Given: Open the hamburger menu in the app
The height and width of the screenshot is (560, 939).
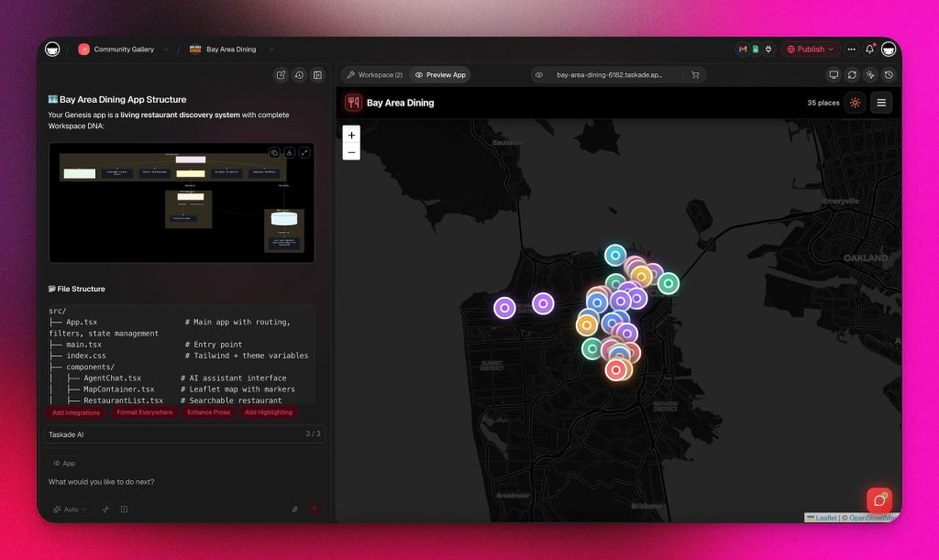Looking at the screenshot, I should click(x=881, y=103).
